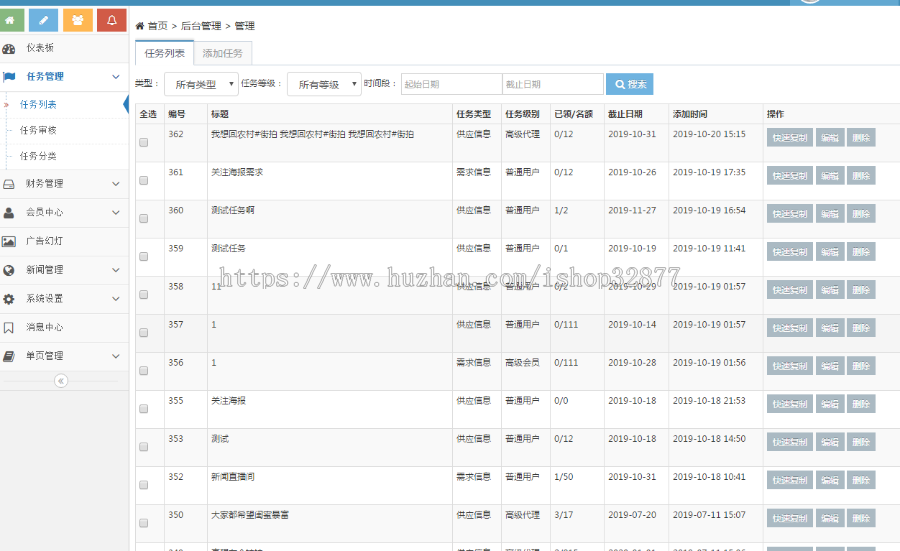Click 删除 for task 360
This screenshot has height=551, width=900.
(x=861, y=214)
